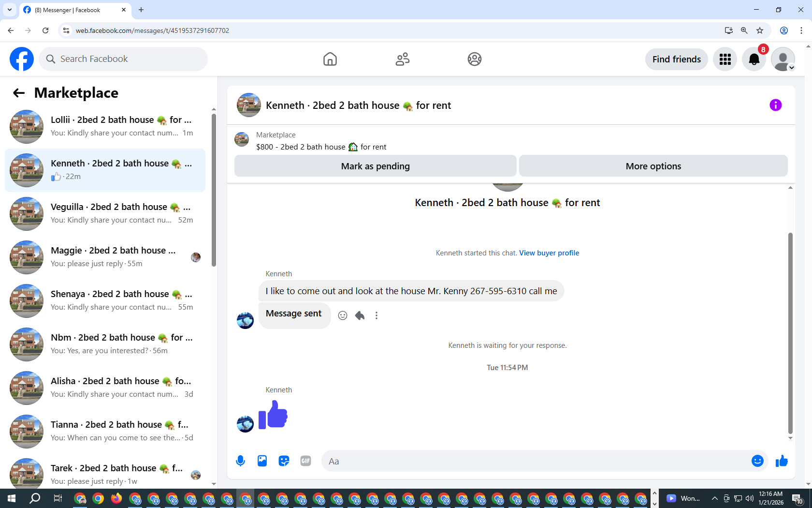
Task: Go to the Home feed icon
Action: point(330,59)
